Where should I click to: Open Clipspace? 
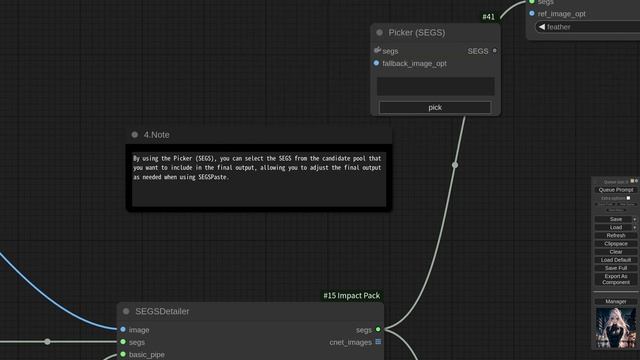coord(616,244)
